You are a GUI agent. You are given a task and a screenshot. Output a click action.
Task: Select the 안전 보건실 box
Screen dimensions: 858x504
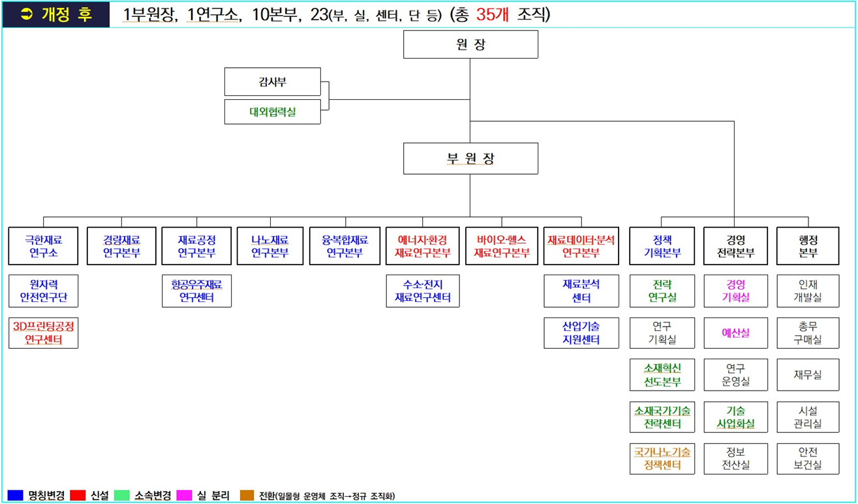(x=808, y=458)
